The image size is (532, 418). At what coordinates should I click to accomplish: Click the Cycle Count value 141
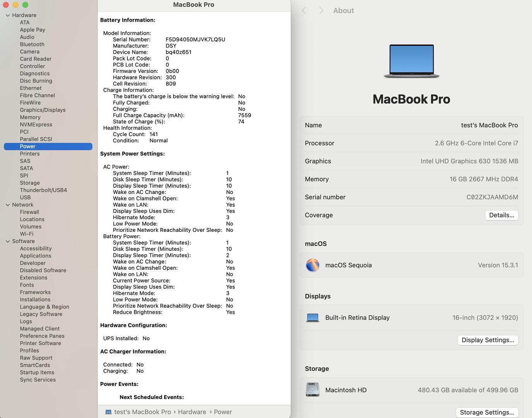pos(154,134)
